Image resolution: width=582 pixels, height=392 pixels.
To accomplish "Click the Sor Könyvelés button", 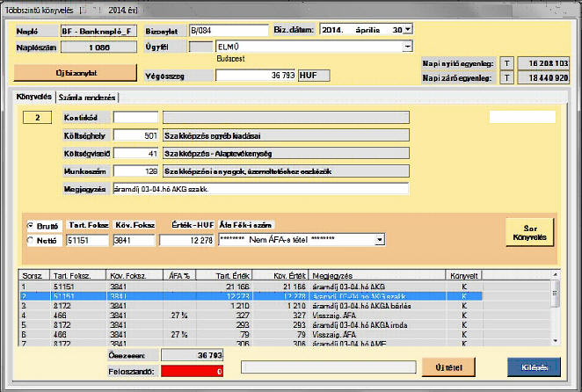I will (529, 232).
